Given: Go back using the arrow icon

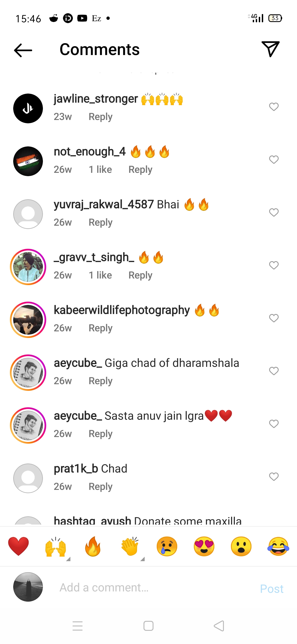Looking at the screenshot, I should coord(23,50).
